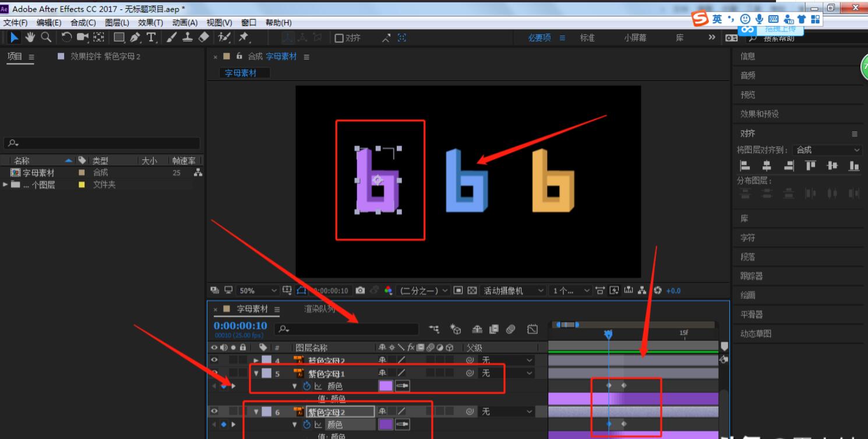Image resolution: width=868 pixels, height=439 pixels.
Task: Open layer 5 颜色 color swatch
Action: (x=386, y=386)
